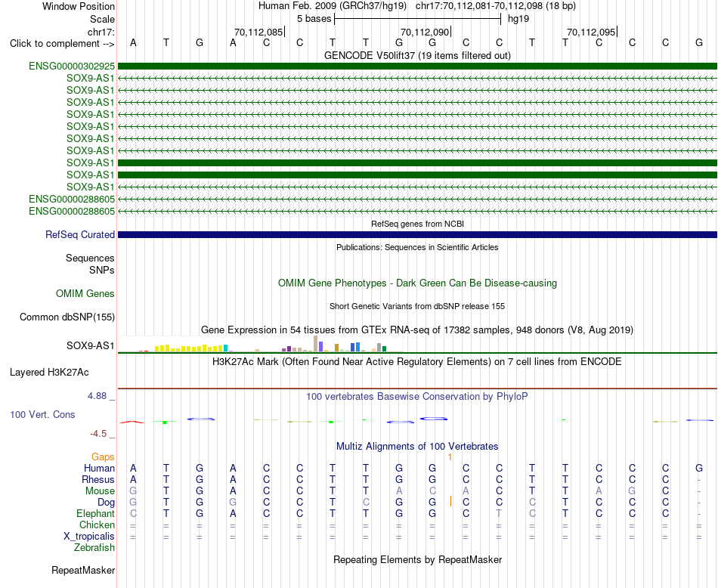Image resolution: width=718 pixels, height=588 pixels.
Task: Open 'Publications: Sequences in Scientific Articles' title
Action: 417,247
